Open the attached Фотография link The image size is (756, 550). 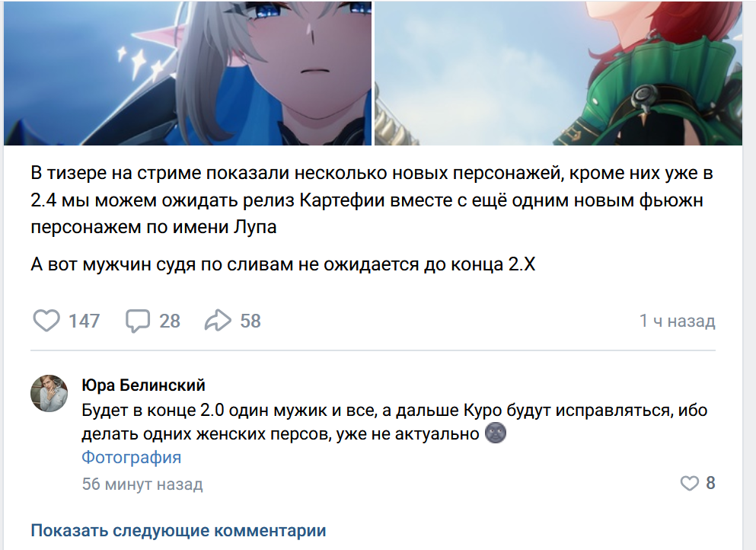[131, 457]
